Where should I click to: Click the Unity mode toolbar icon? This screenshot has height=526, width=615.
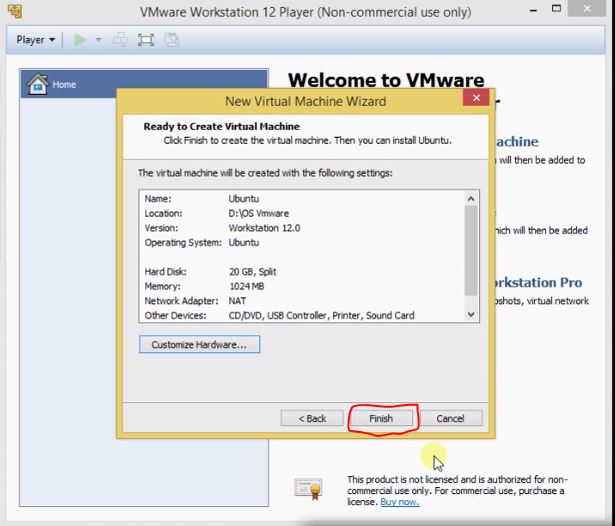click(x=172, y=40)
